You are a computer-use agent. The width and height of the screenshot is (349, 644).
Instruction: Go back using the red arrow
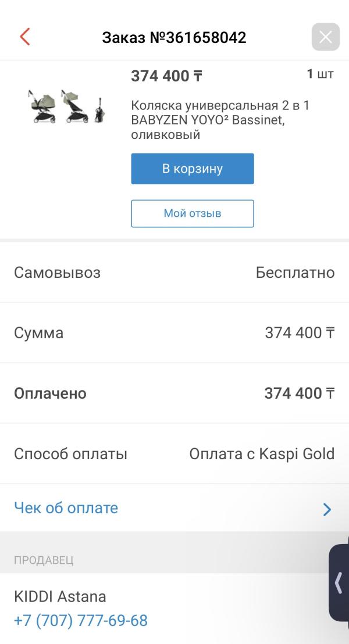click(x=25, y=37)
